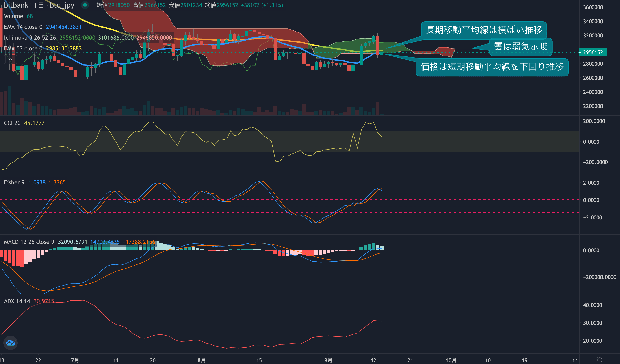Click the Ichimoku 9 26 52 26 legend
Viewport: 620px width, 364px height.
tap(30, 38)
